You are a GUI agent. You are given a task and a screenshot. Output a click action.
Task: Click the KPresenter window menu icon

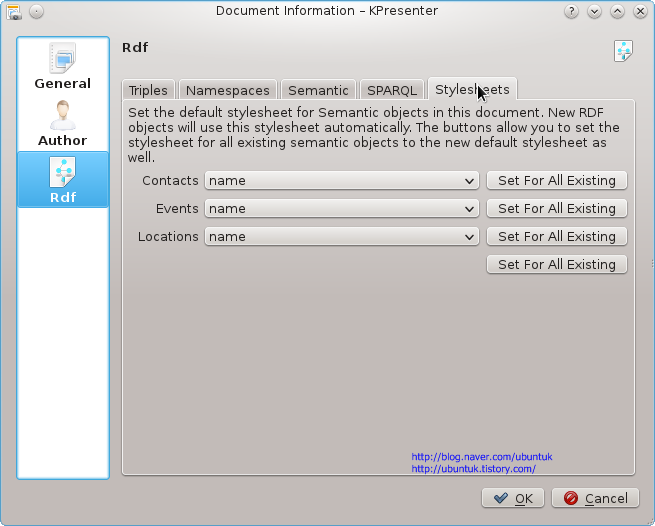pos(14,12)
